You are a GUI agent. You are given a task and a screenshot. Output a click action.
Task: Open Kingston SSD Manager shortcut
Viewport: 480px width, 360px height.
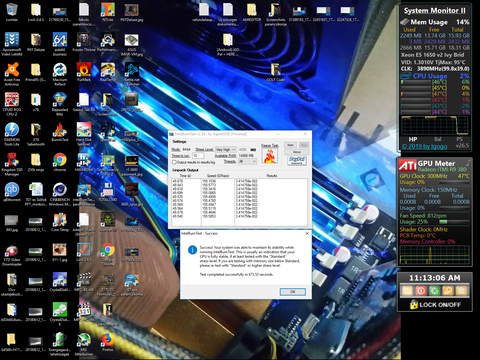click(x=12, y=164)
